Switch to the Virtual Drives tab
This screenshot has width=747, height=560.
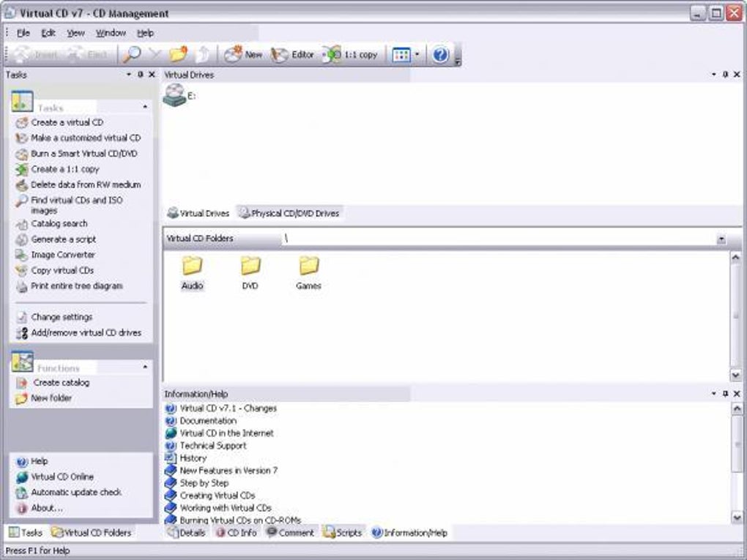click(x=198, y=213)
